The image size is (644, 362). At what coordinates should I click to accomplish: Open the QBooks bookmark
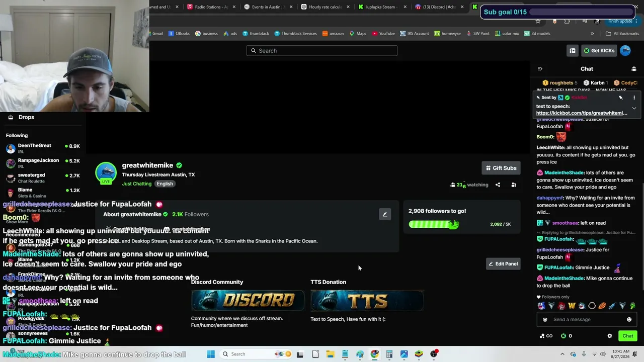pos(179,34)
